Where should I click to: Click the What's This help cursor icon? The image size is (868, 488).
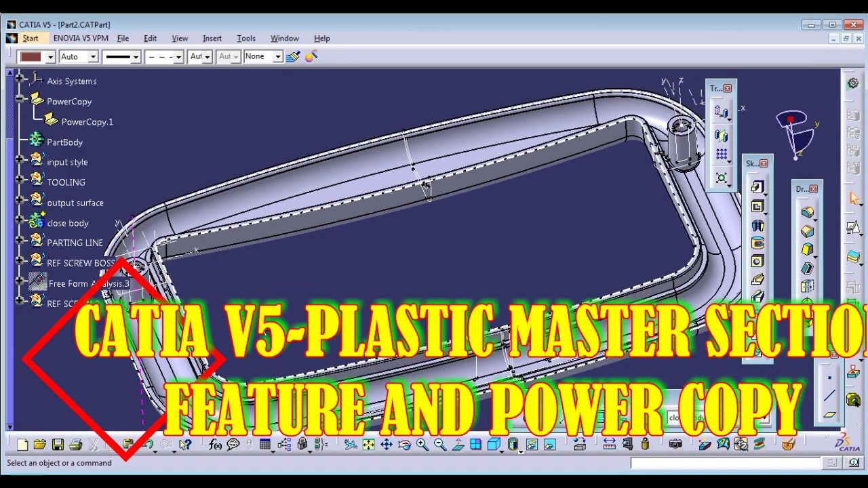pos(185,445)
